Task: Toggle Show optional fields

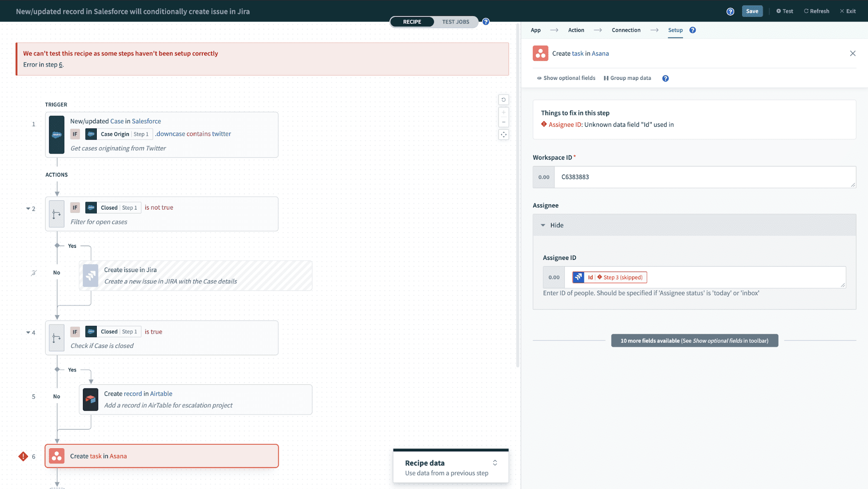Action: click(x=566, y=78)
